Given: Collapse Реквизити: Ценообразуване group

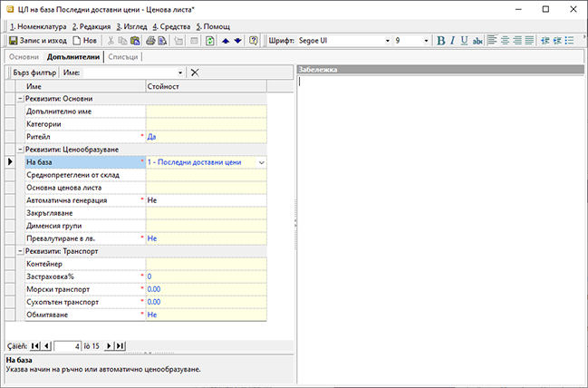Looking at the screenshot, I should [20, 150].
